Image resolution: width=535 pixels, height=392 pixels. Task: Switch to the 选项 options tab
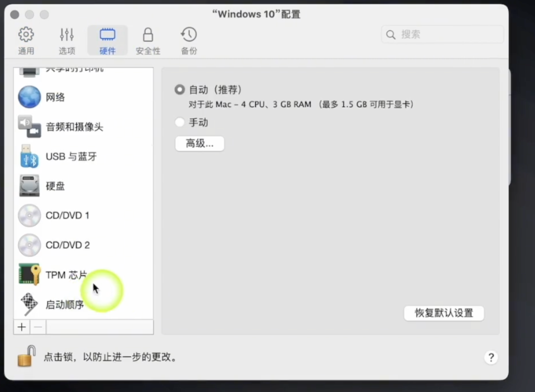(x=66, y=41)
